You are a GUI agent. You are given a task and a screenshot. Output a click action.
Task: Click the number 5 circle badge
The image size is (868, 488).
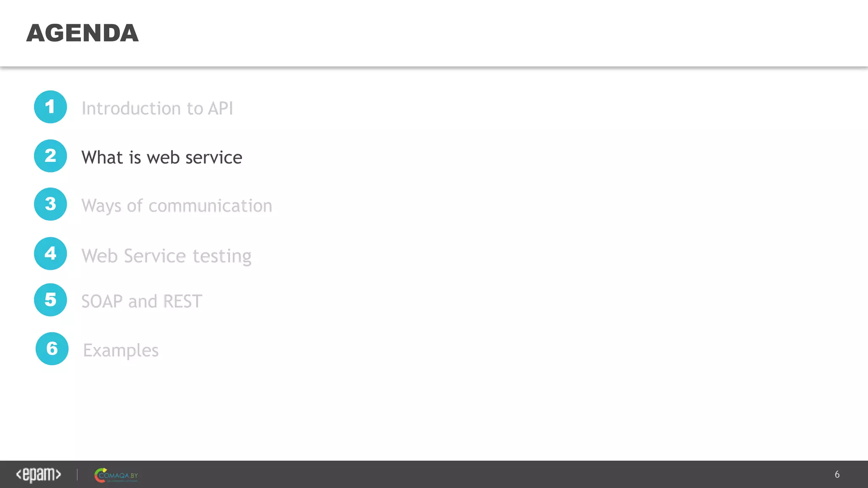click(50, 300)
